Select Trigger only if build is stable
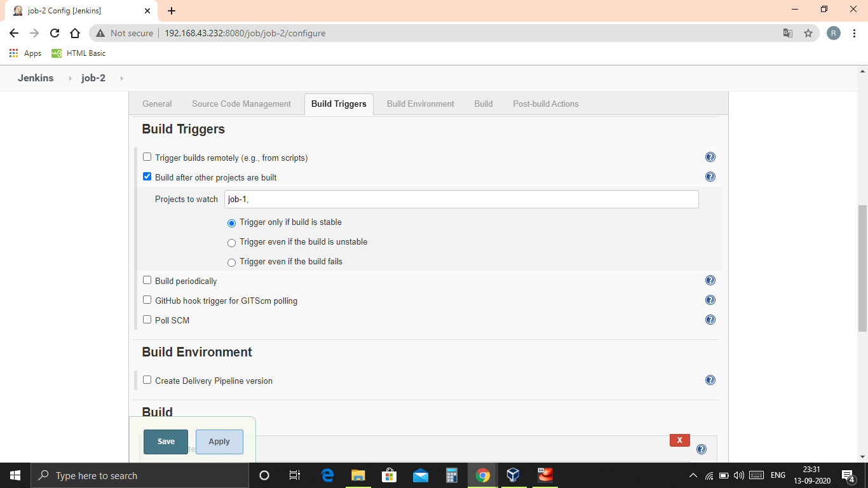Viewport: 868px width, 488px height. tap(231, 223)
